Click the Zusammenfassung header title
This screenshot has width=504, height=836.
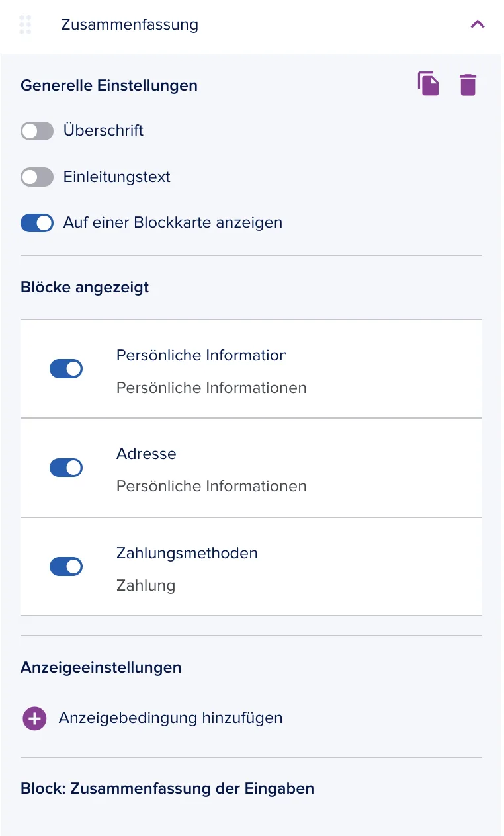coord(130,24)
